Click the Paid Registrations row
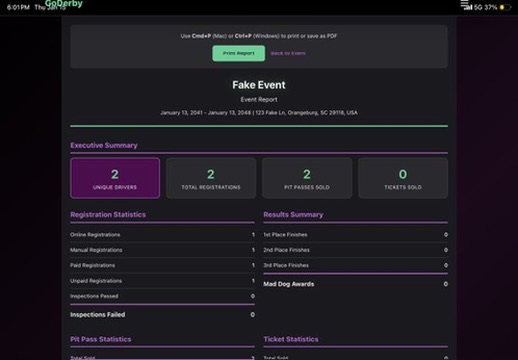This screenshot has width=518, height=360. (162, 265)
